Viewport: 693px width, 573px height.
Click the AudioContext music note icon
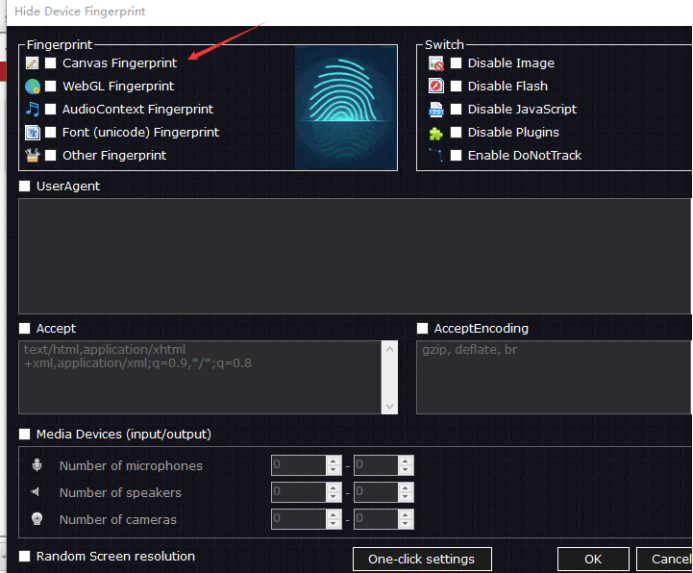pos(32,109)
